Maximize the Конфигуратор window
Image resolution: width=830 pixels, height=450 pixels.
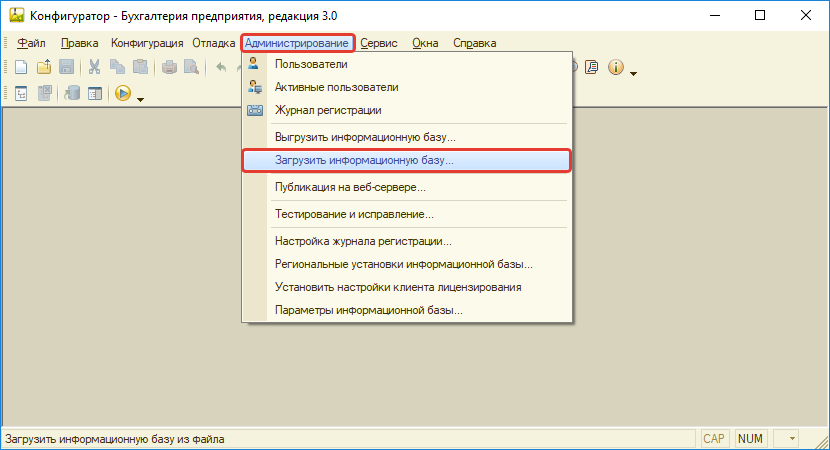pyautogui.click(x=760, y=15)
